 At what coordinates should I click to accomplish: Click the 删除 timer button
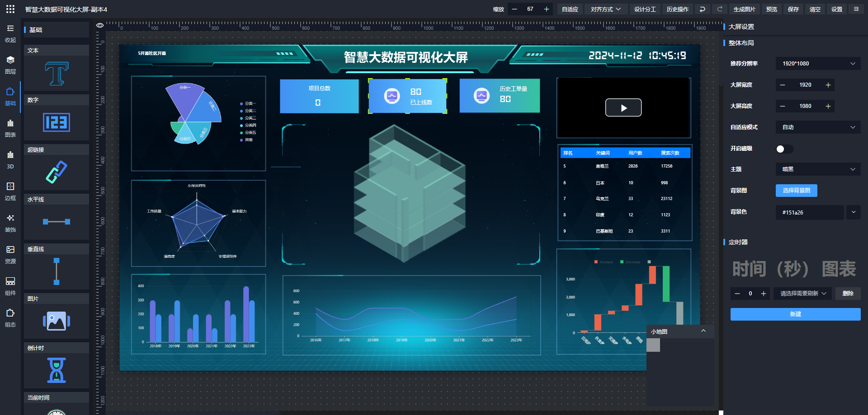tap(848, 294)
